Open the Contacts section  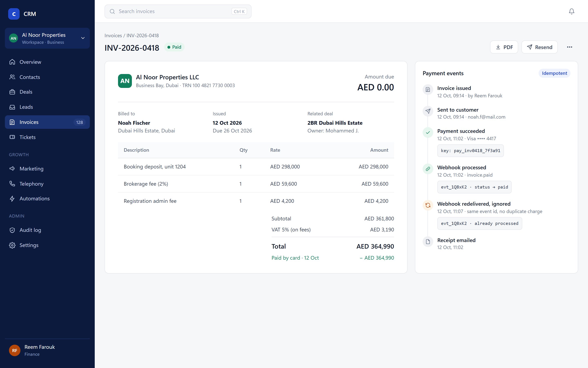coord(47,77)
